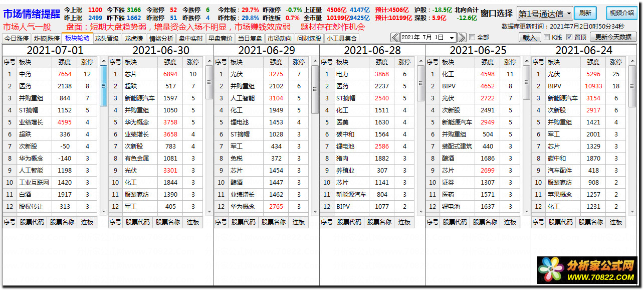This screenshot has height=290, width=644.
Task: Sort 2021-06-30 table by 涨停 header
Action: point(193,62)
